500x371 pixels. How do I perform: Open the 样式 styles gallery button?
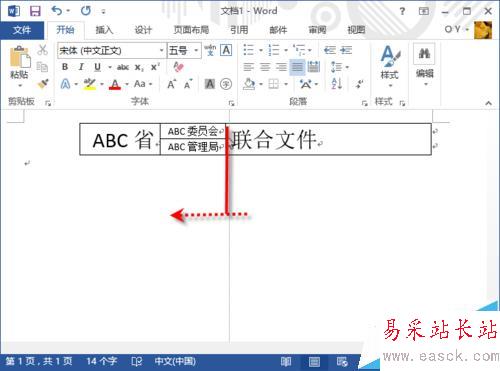point(390,66)
